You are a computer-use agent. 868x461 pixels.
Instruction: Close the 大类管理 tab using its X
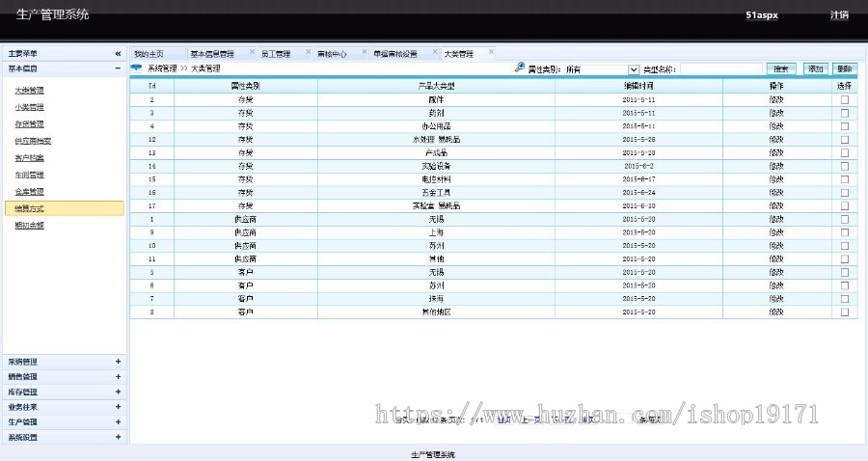[491, 51]
